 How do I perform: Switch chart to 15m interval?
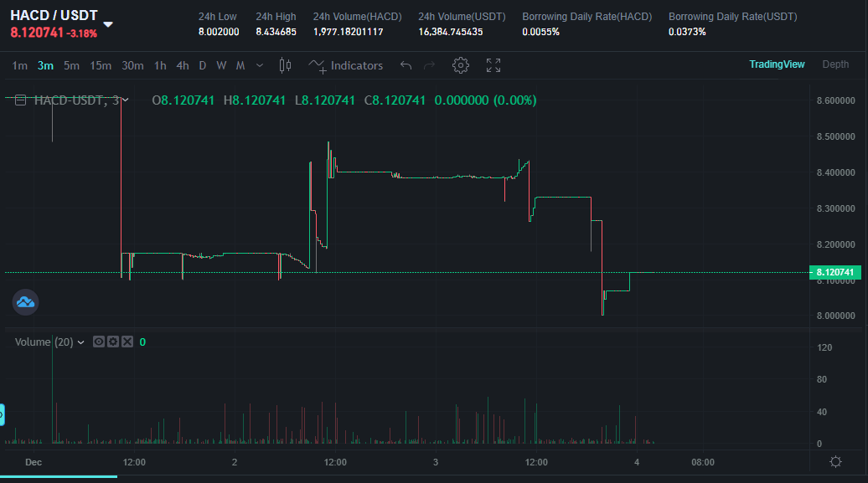point(101,66)
